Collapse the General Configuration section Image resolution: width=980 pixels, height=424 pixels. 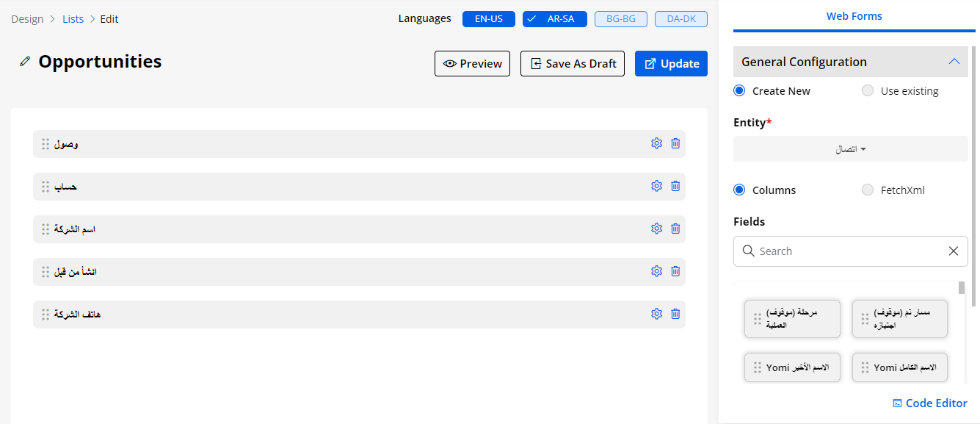click(x=954, y=62)
